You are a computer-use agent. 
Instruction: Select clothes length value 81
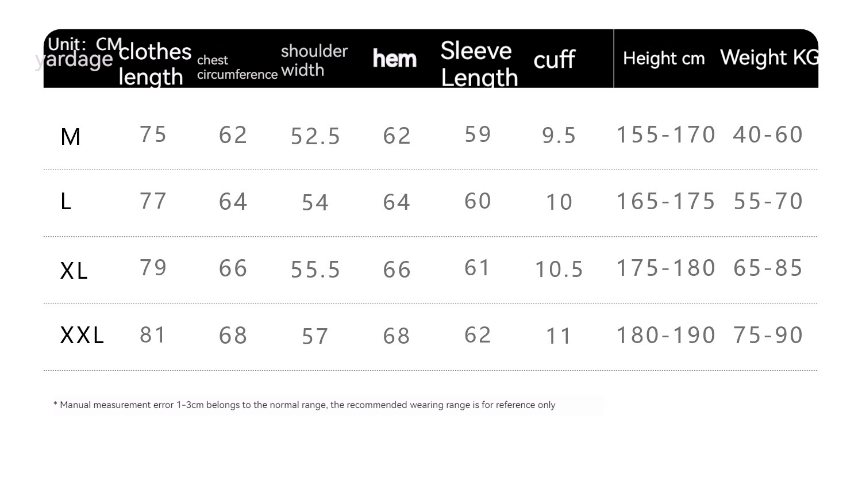pos(153,335)
